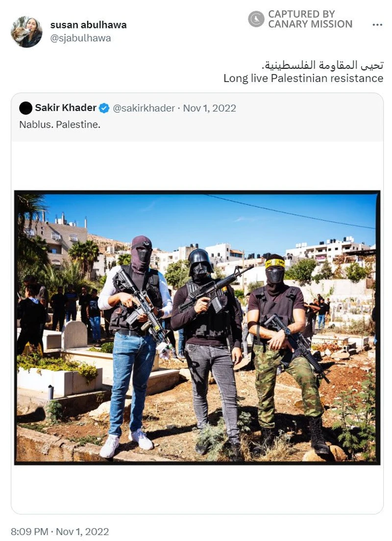
Task: Open the @sakirkhader handle
Action: pyautogui.click(x=144, y=108)
